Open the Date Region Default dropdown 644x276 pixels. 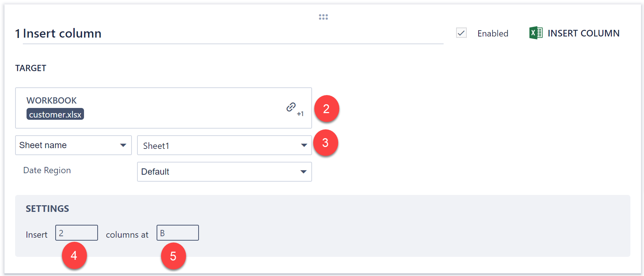pos(224,172)
